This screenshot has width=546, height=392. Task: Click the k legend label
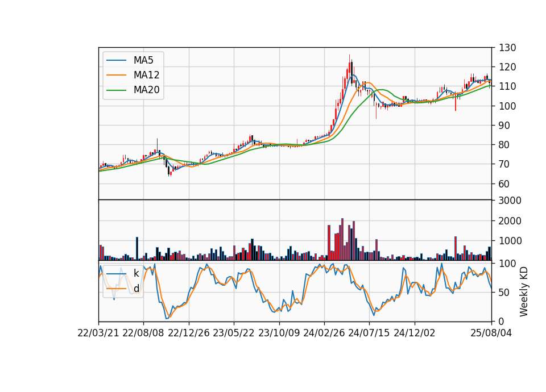tap(136, 273)
